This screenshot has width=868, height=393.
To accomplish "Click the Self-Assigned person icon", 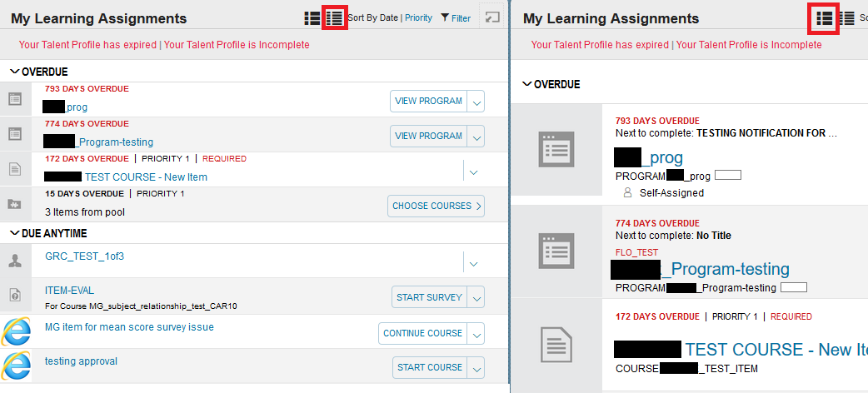I will pyautogui.click(x=627, y=192).
